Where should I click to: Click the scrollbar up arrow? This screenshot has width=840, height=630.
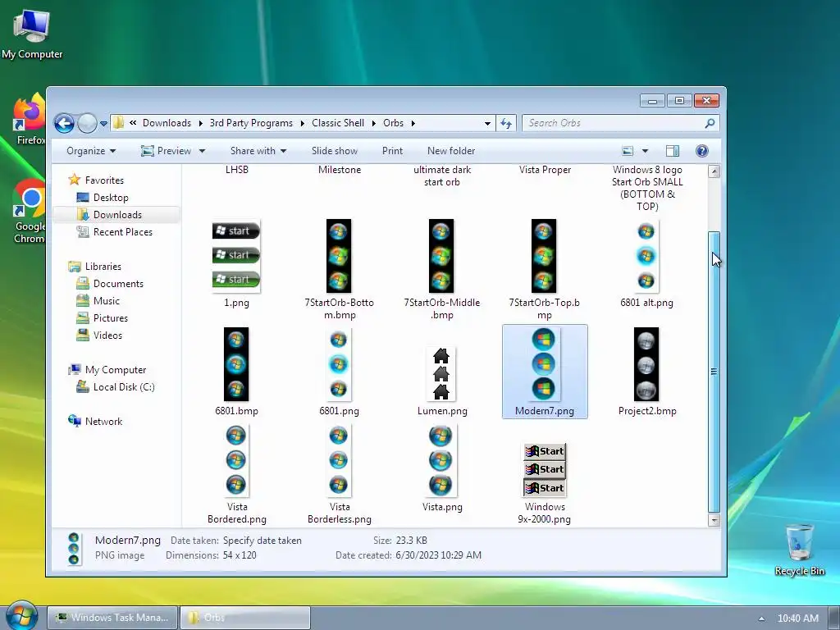point(714,171)
